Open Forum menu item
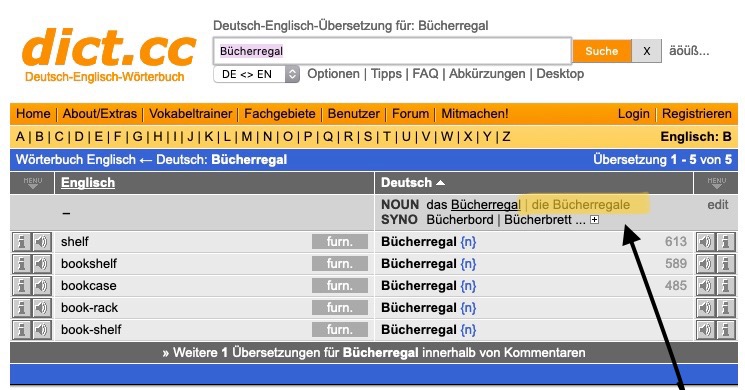The height and width of the screenshot is (390, 745). point(411,114)
